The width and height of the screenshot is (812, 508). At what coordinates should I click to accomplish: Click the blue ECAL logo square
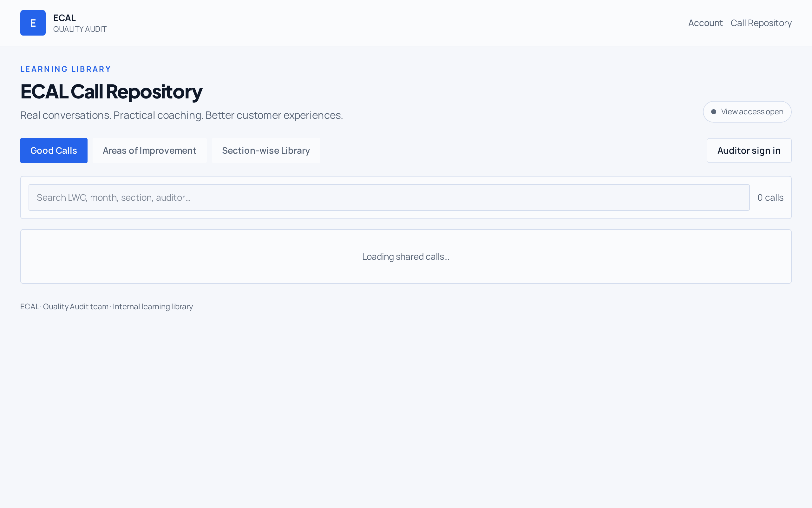pyautogui.click(x=33, y=23)
